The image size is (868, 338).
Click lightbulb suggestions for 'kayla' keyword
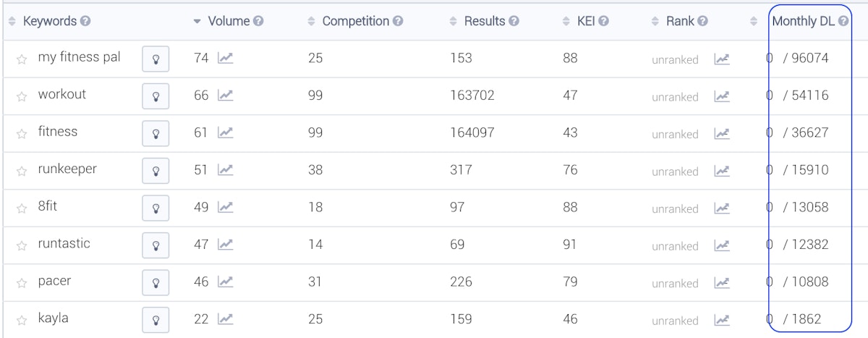pyautogui.click(x=156, y=320)
